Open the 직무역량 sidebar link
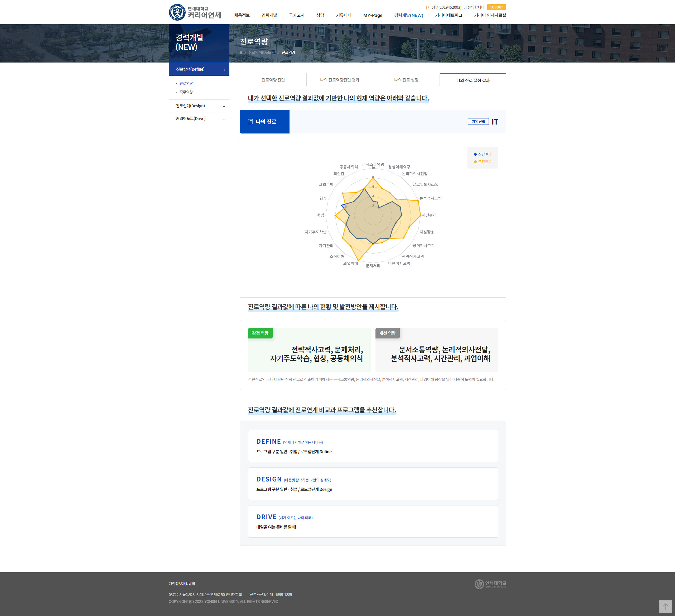 [186, 92]
